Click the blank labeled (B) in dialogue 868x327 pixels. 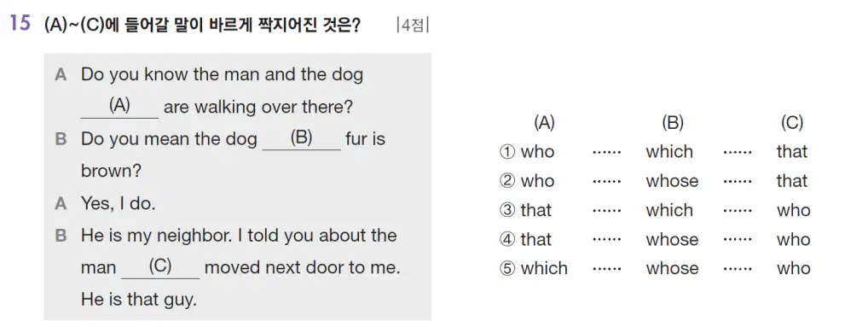[x=302, y=138]
